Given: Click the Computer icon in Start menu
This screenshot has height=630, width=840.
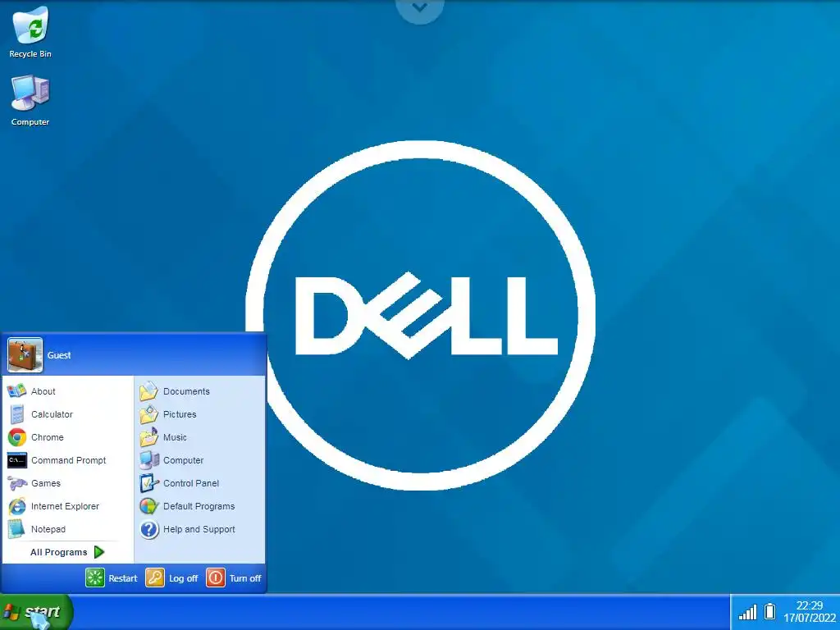Looking at the screenshot, I should pos(149,460).
